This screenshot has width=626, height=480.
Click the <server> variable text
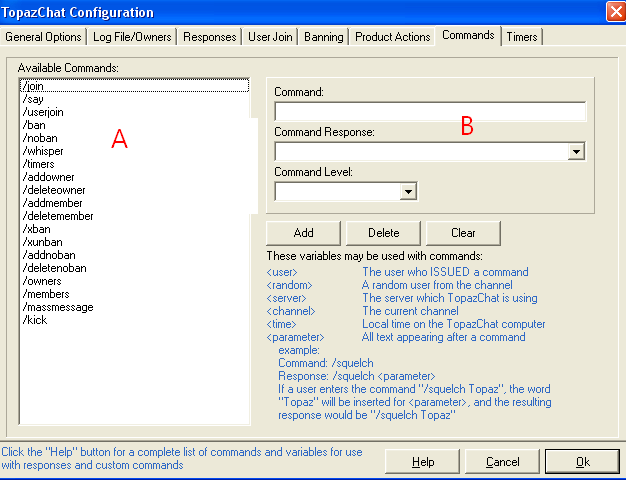pos(286,298)
